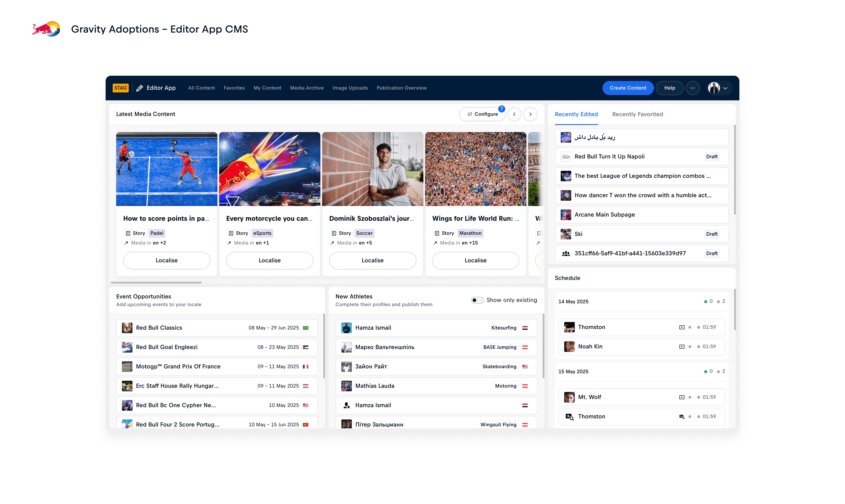The height and width of the screenshot is (504, 845).
Task: Click the STAG environment badge
Action: pos(121,88)
